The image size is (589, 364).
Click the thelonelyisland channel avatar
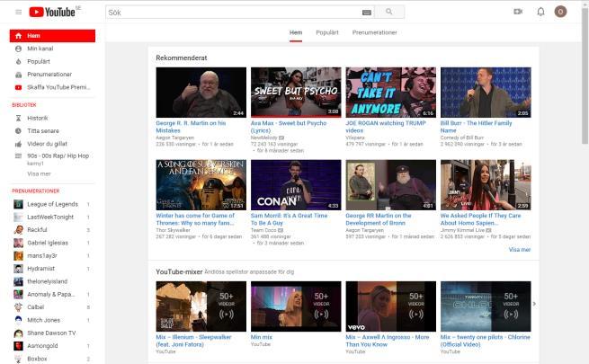click(x=18, y=281)
